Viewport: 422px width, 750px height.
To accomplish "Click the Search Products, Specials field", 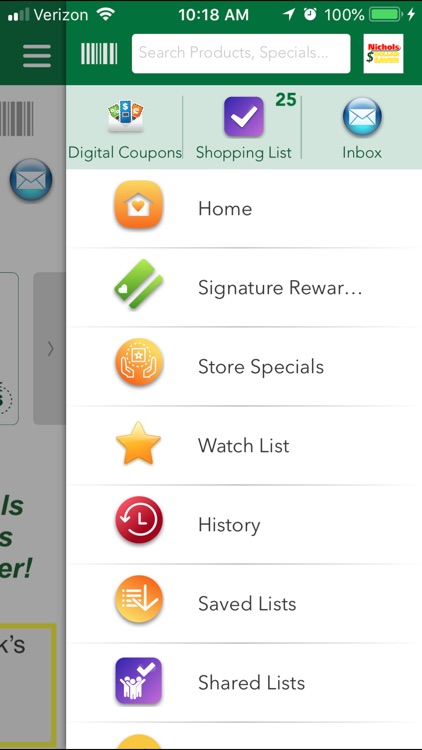I will click(241, 54).
